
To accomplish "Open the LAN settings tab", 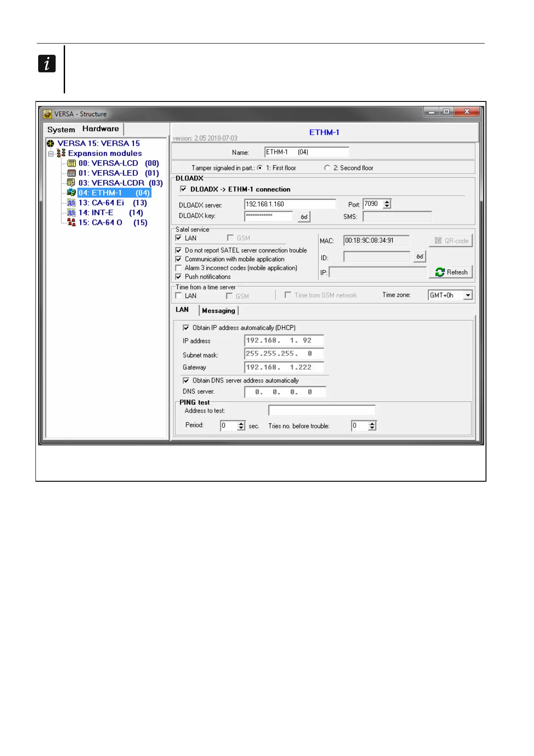I will tap(182, 310).
